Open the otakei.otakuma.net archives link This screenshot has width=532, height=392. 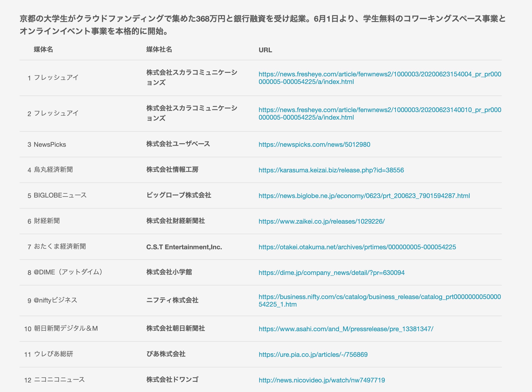[357, 247]
